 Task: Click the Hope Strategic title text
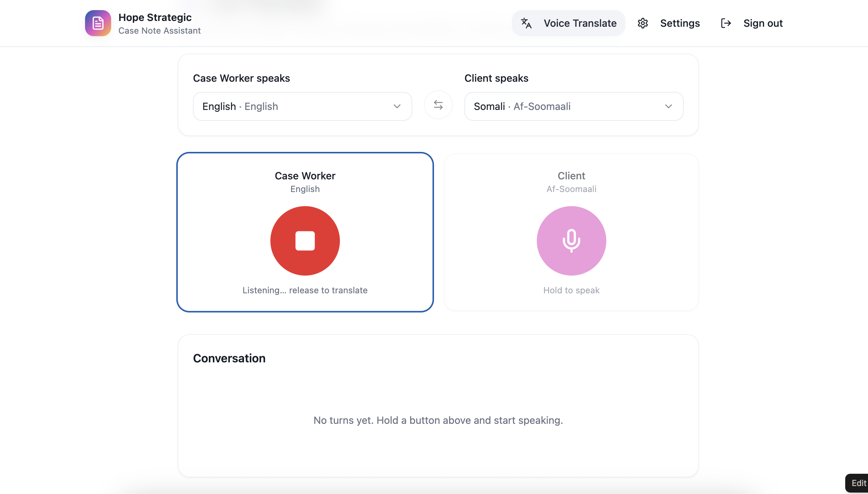pos(155,17)
